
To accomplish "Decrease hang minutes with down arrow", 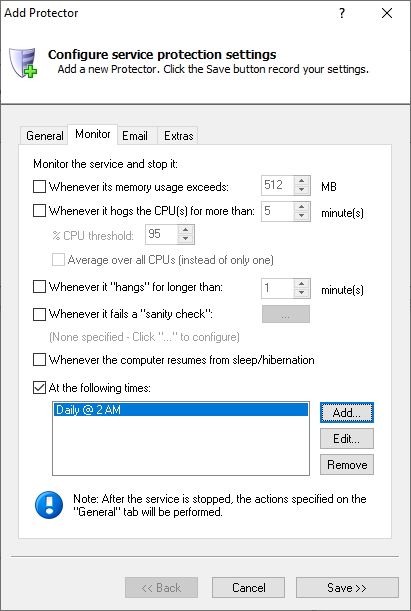I will [x=302, y=293].
